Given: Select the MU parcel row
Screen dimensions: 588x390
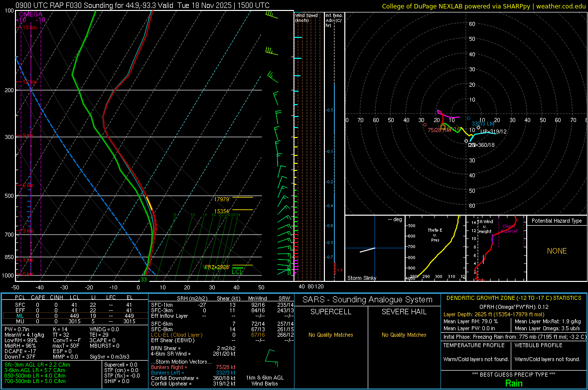Looking at the screenshot, I should click(75, 321).
